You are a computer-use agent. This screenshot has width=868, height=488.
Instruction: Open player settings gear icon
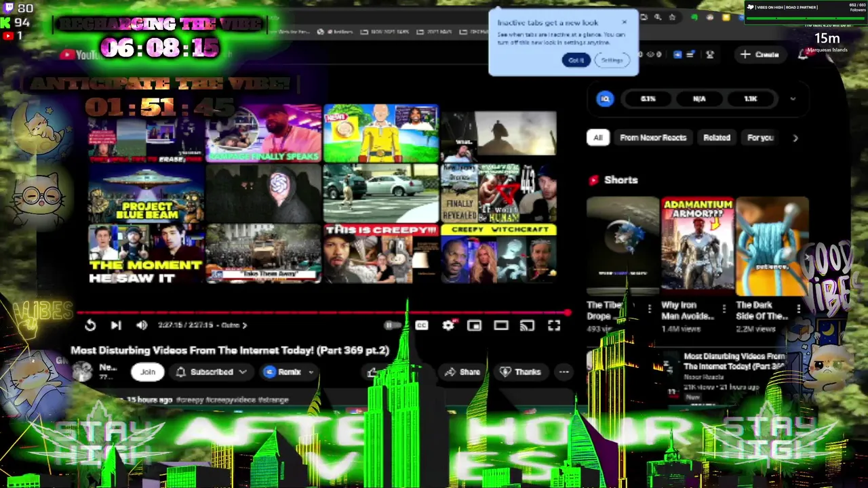(448, 325)
